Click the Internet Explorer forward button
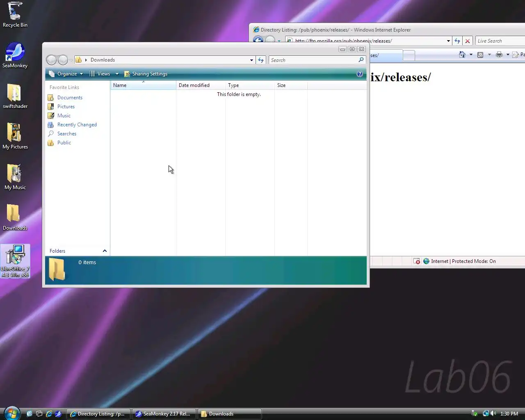Screen dimensions: 525x420 coord(270,40)
